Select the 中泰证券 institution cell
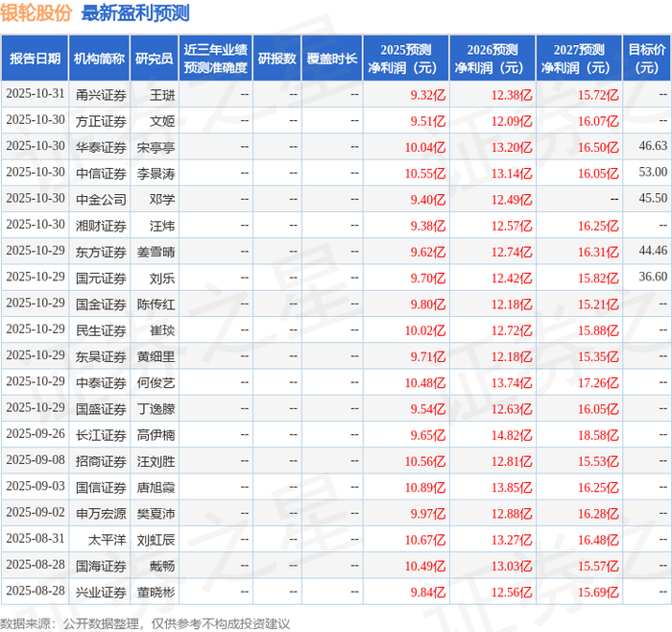The image size is (672, 632). click(101, 382)
